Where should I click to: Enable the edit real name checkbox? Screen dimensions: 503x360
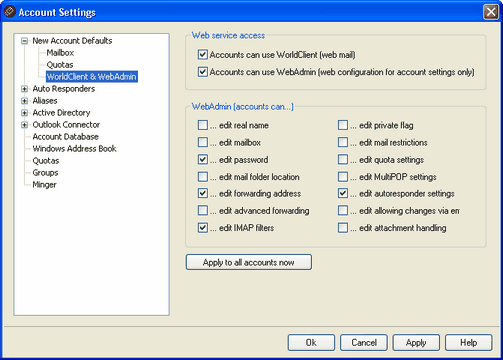click(203, 125)
